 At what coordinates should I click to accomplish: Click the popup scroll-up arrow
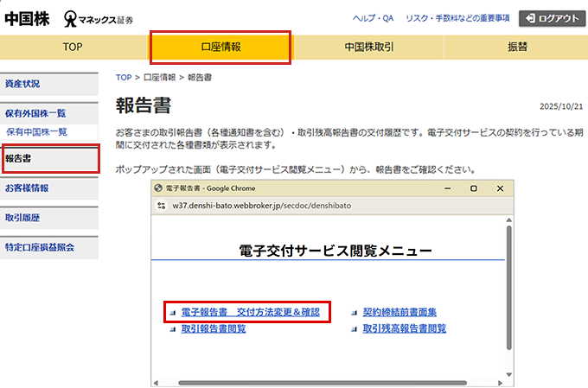[508, 220]
